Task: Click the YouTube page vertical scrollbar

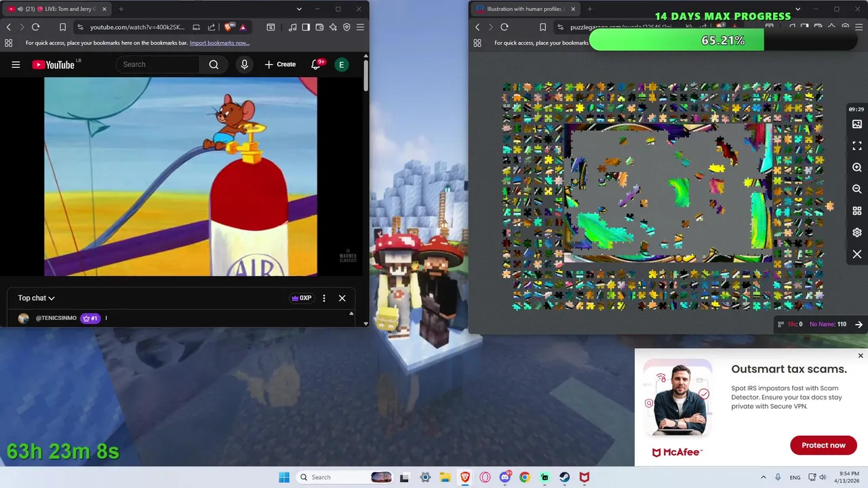Action: tap(366, 75)
